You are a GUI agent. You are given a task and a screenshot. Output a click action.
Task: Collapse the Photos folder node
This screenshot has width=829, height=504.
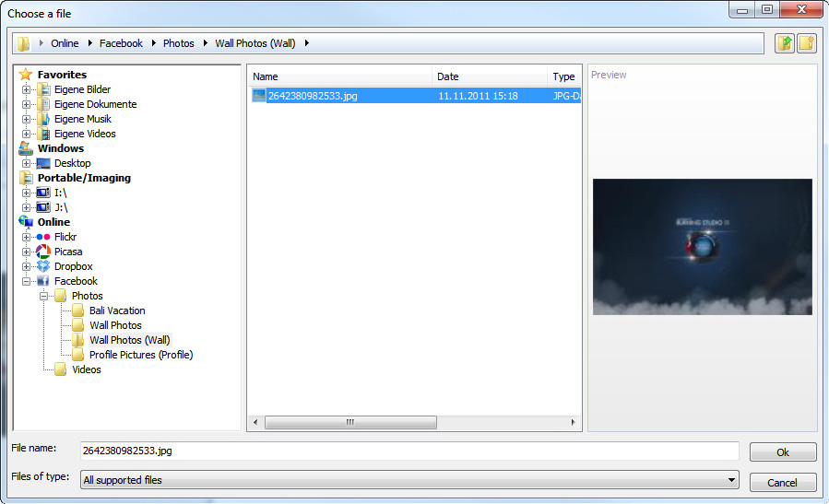click(x=44, y=296)
